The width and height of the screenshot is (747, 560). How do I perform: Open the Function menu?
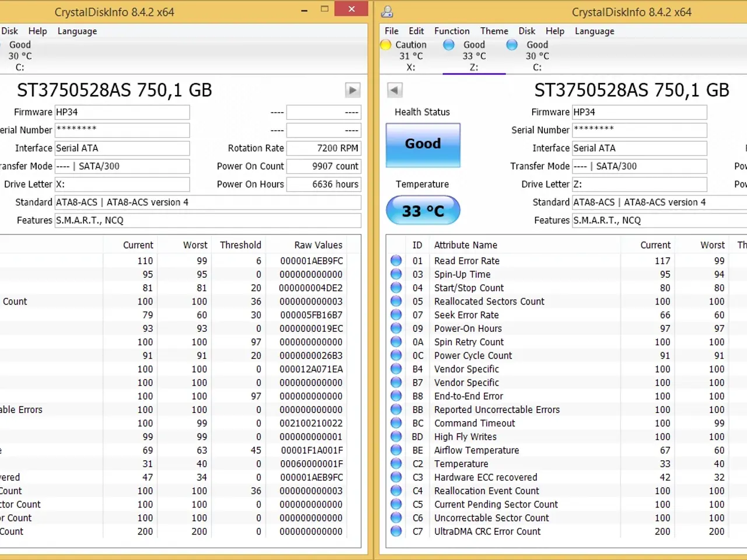[452, 31]
